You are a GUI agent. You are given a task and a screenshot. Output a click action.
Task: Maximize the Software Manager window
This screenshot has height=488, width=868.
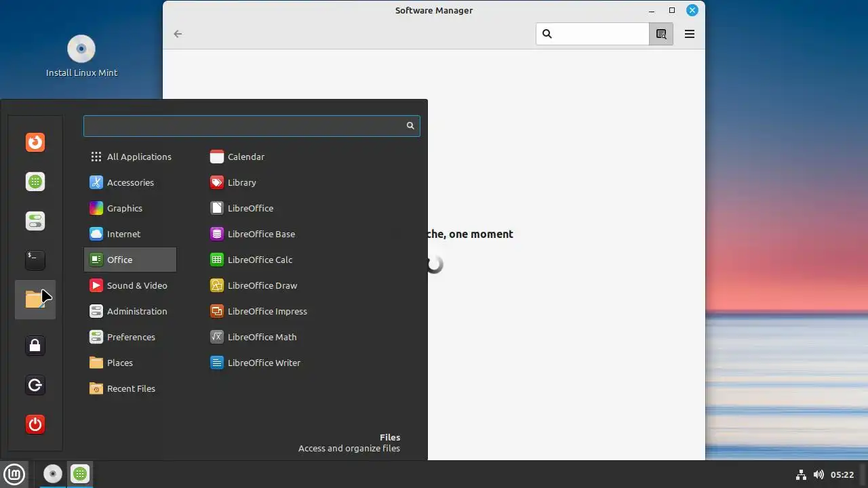pos(672,10)
